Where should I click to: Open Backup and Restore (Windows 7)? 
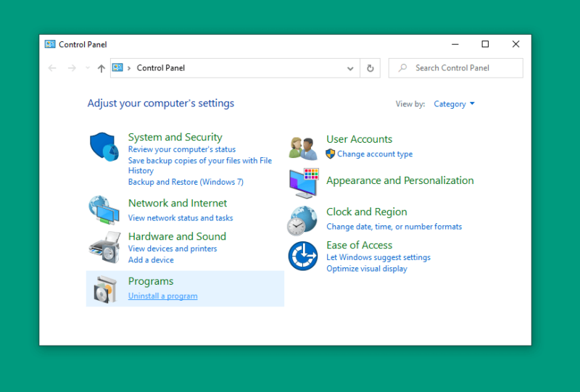[x=186, y=182]
